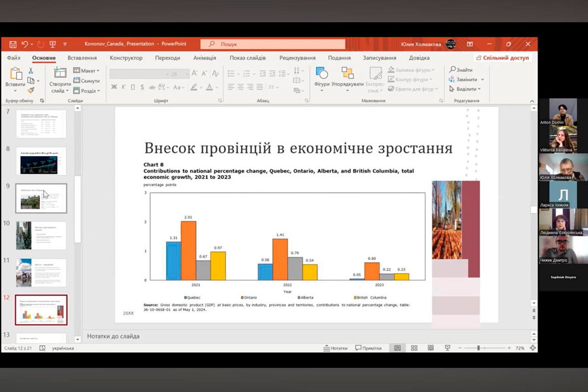Viewport: 588px width, 392px height.
Task: Switch to slide sorter view
Action: click(x=413, y=348)
